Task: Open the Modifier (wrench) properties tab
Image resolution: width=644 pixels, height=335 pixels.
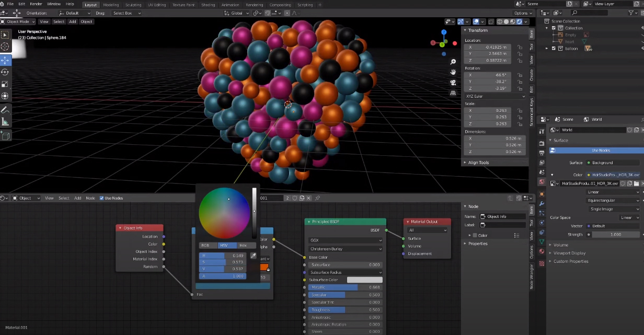Action: pyautogui.click(x=542, y=203)
